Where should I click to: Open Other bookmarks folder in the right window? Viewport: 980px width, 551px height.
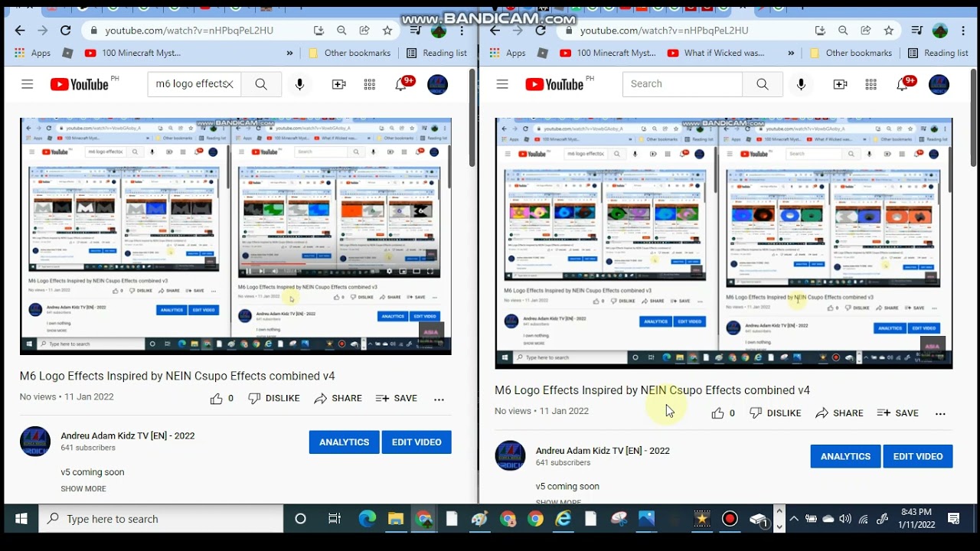[851, 54]
